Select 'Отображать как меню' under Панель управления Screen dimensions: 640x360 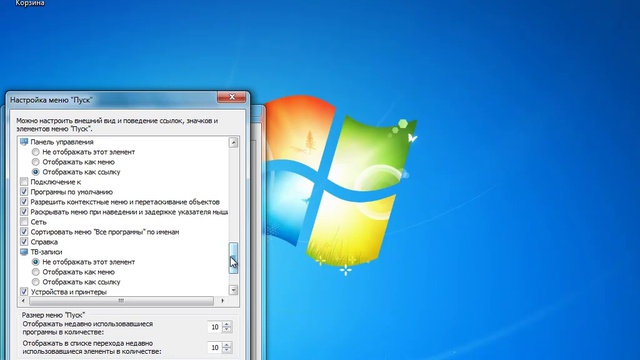36,162
